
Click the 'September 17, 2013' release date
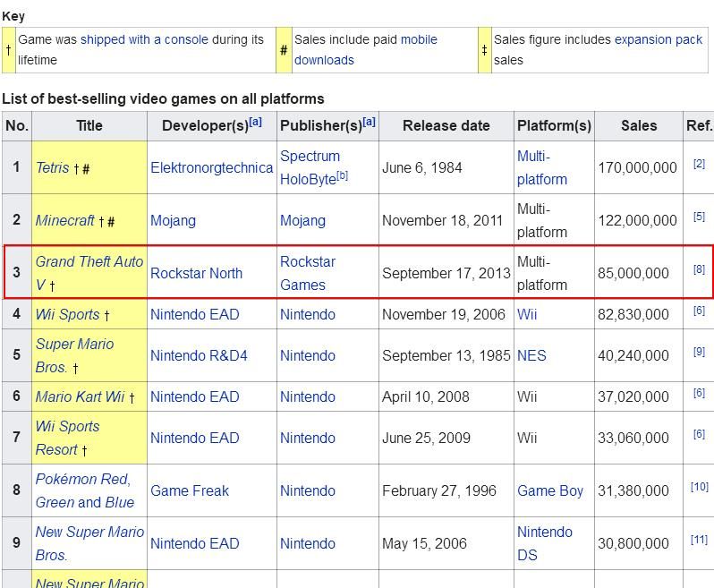click(446, 273)
